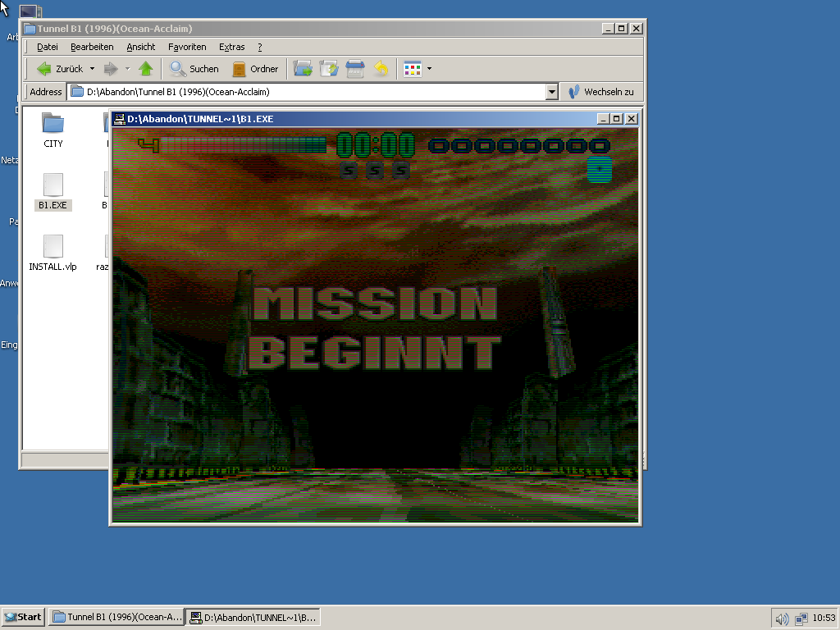Open the Favoriten menu
Viewport: 840px width, 630px height.
click(x=187, y=47)
